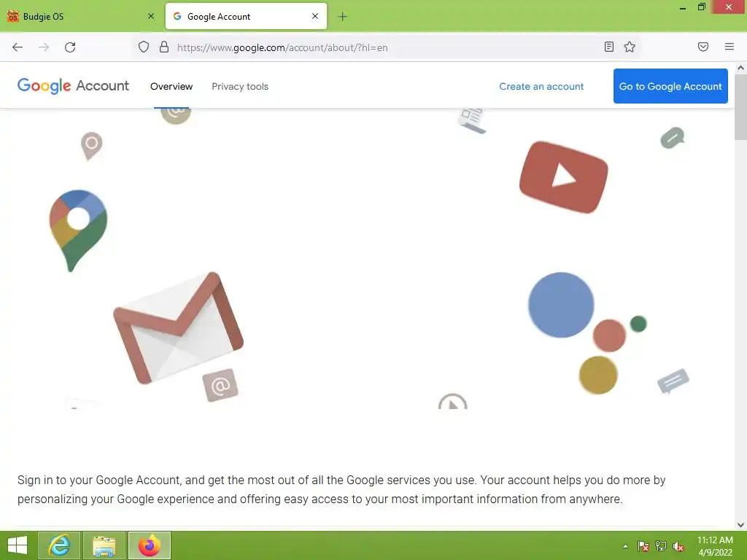Open the Overview page tab
The width and height of the screenshot is (747, 560).
[171, 87]
